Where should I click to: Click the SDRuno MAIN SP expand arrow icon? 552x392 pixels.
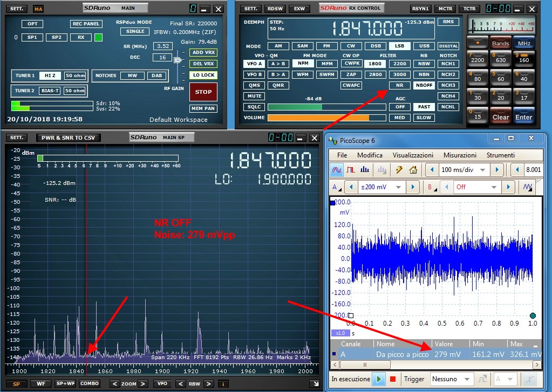[x=316, y=383]
